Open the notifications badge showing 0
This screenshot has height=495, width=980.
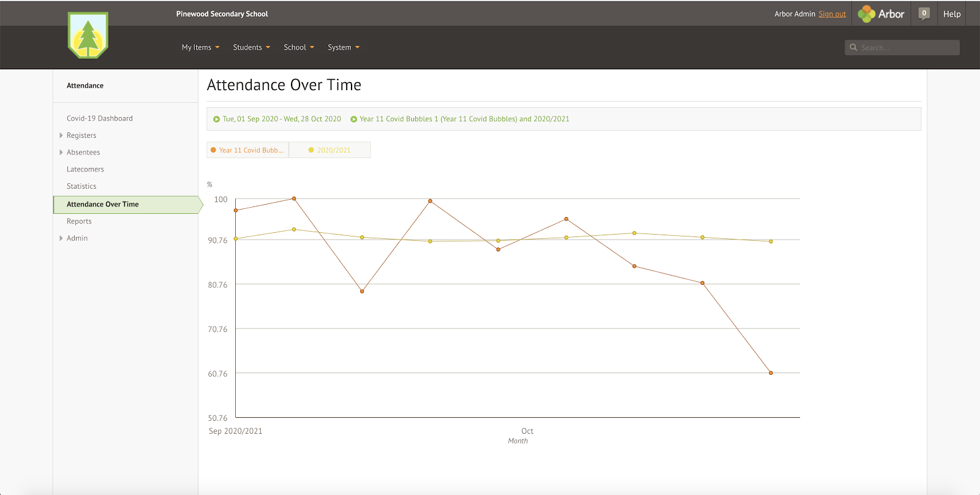pos(924,13)
